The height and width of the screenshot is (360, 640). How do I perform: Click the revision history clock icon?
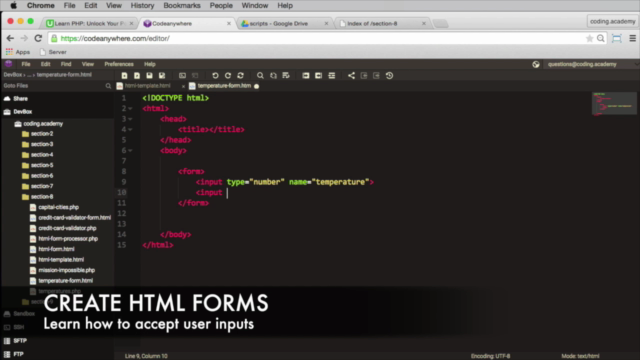point(389,76)
